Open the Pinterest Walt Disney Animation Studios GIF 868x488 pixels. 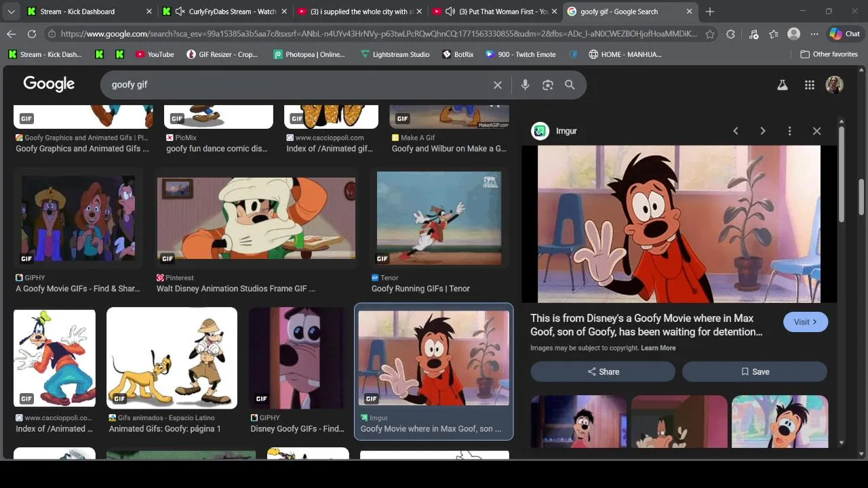pyautogui.click(x=256, y=218)
